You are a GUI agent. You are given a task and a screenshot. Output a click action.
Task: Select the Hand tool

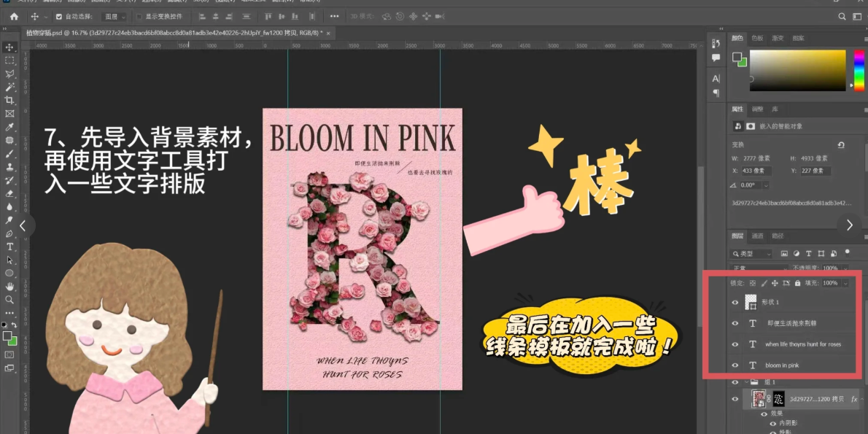tap(9, 287)
